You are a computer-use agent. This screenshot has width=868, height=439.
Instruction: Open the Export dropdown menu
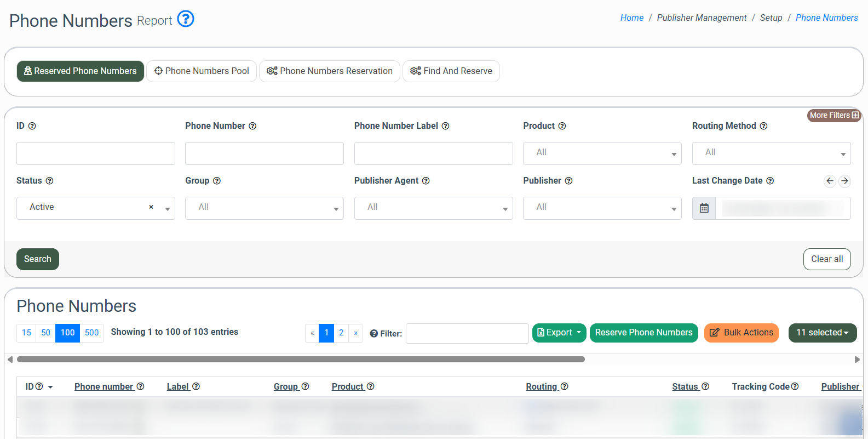[x=559, y=333]
